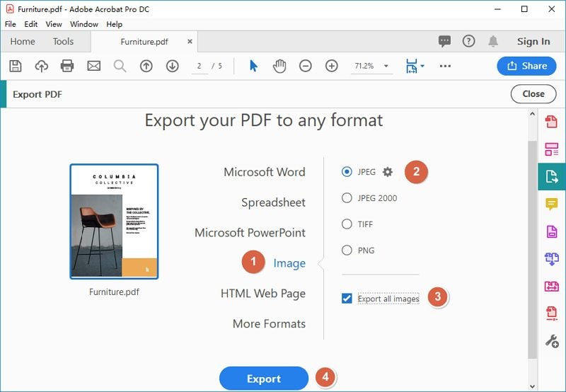Select the JPEG 2000 radio button
Screen dimensions: 566x392
(x=347, y=198)
